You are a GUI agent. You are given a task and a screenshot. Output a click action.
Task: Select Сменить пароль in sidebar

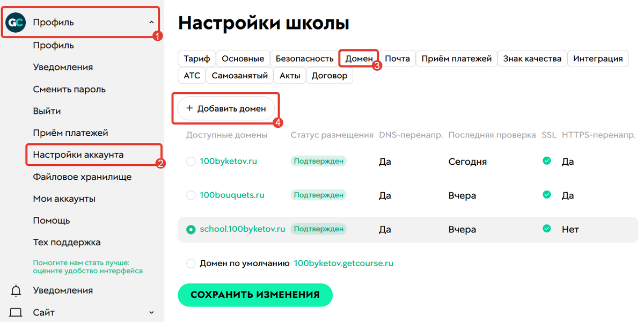(x=69, y=89)
